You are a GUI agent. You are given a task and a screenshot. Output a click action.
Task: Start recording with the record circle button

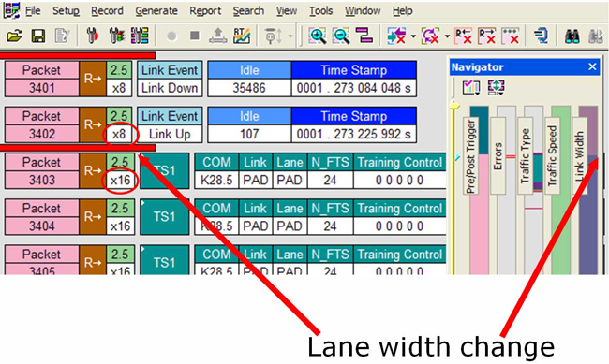pyautogui.click(x=171, y=36)
